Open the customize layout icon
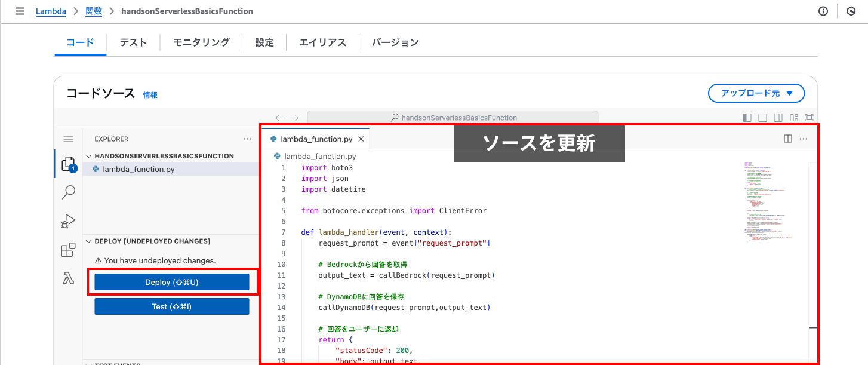 [x=794, y=118]
